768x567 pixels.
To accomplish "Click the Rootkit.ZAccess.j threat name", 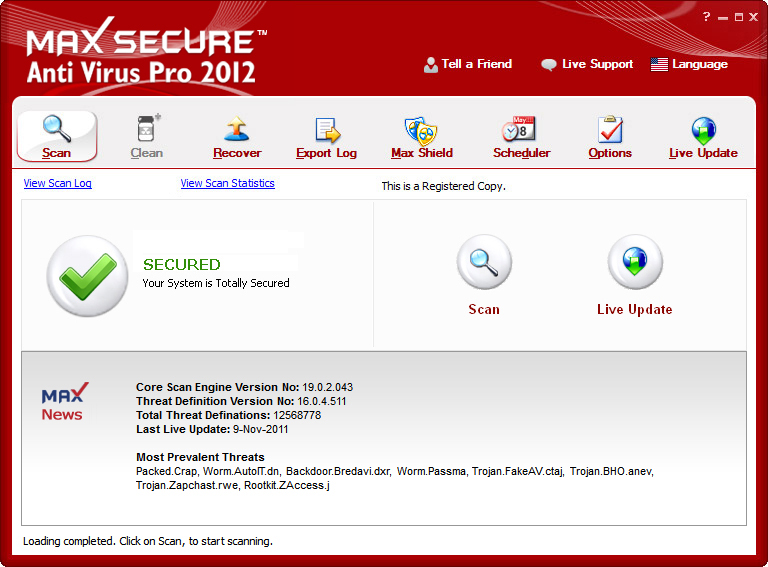I will pyautogui.click(x=287, y=485).
